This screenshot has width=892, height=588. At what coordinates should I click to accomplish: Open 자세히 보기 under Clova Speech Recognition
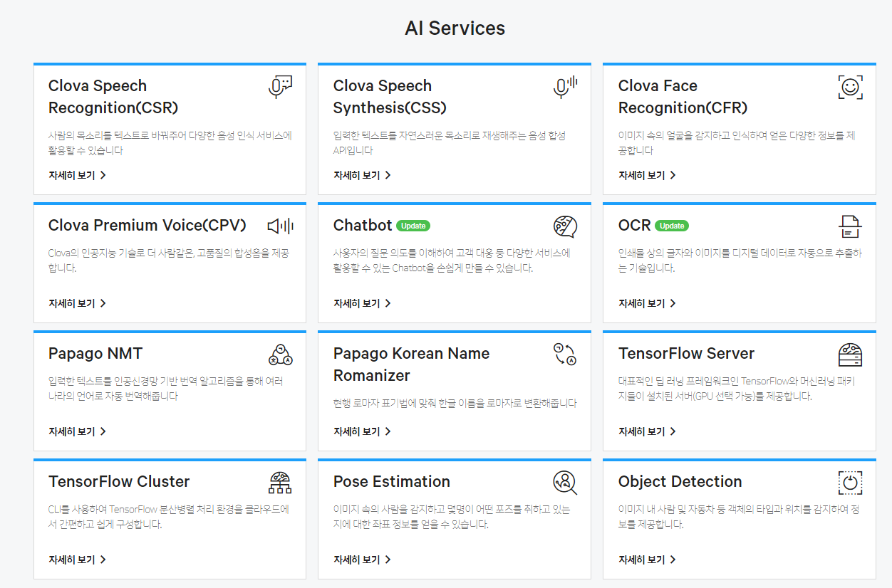coord(77,175)
